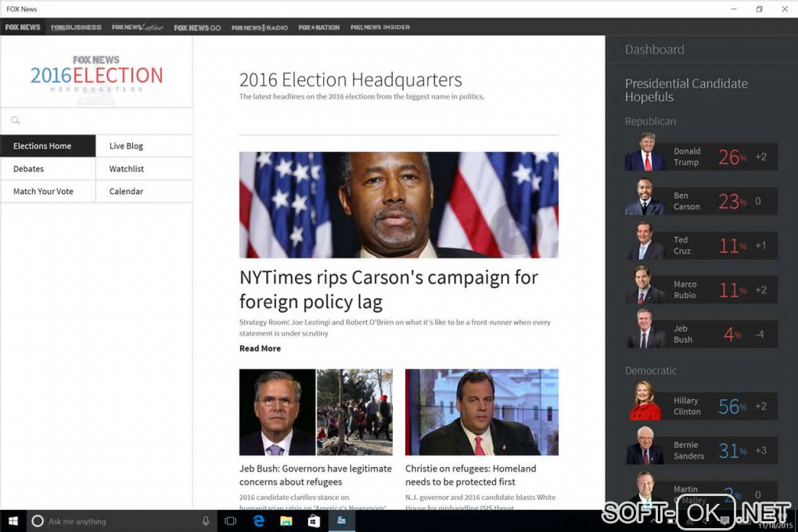Click the Republican section label

coord(650,122)
